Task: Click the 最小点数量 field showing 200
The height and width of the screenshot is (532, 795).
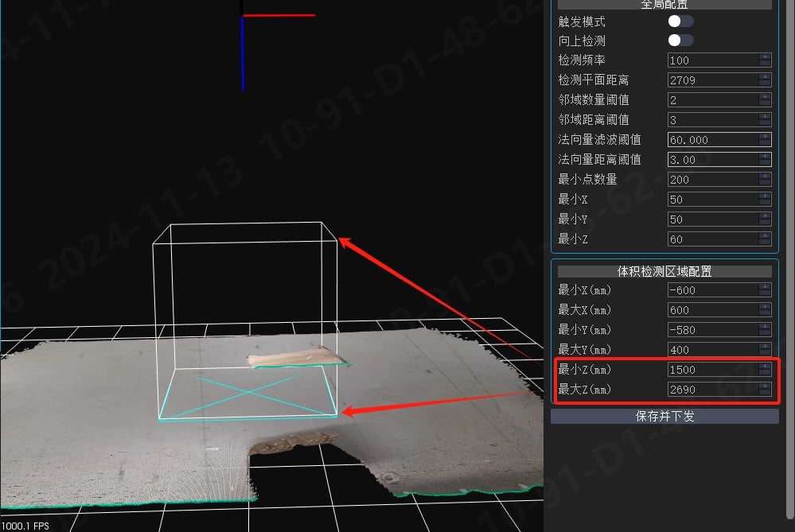Action: [719, 180]
